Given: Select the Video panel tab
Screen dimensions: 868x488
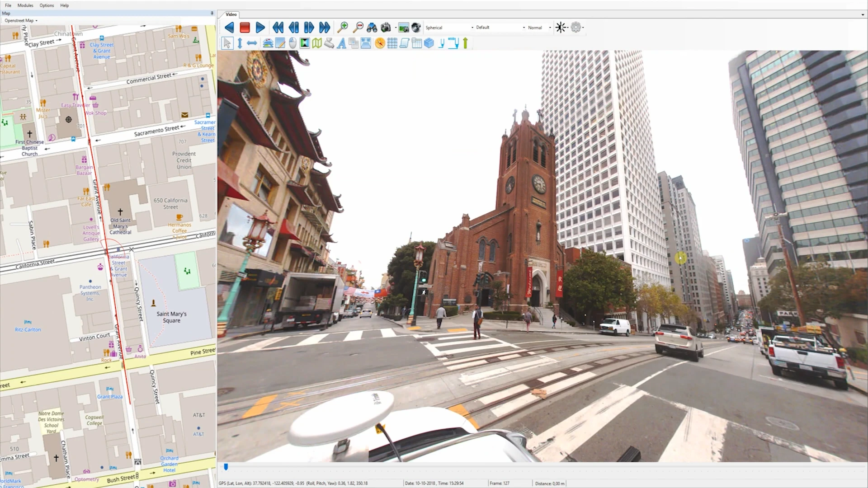Looking at the screenshot, I should click(231, 14).
